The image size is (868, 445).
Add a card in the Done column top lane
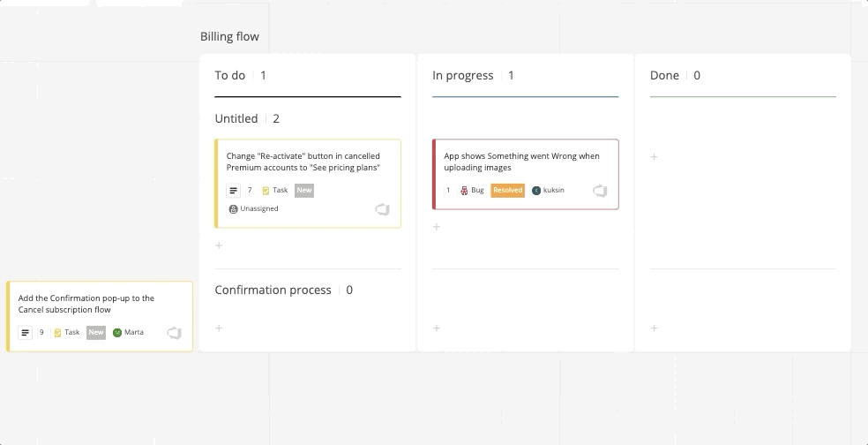point(654,157)
